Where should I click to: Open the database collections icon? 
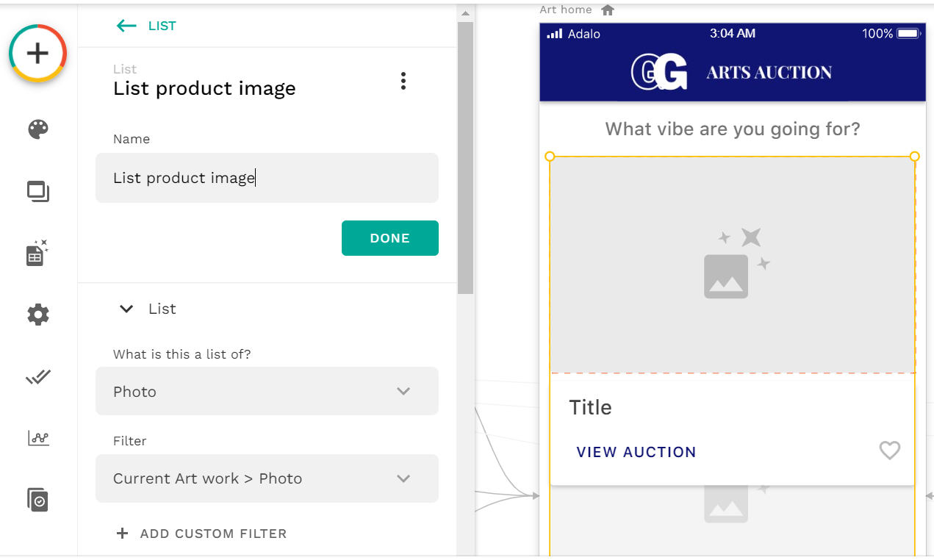pyautogui.click(x=37, y=254)
